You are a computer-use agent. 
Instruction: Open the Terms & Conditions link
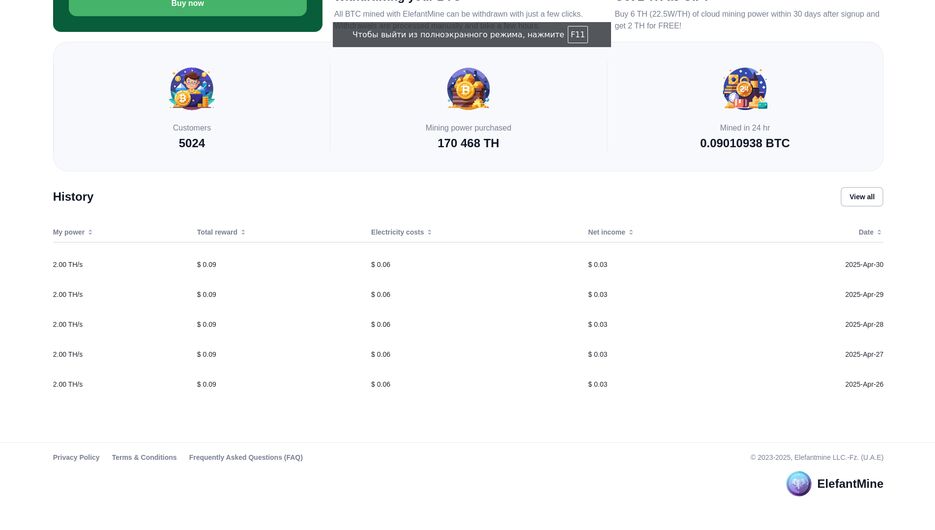144,457
